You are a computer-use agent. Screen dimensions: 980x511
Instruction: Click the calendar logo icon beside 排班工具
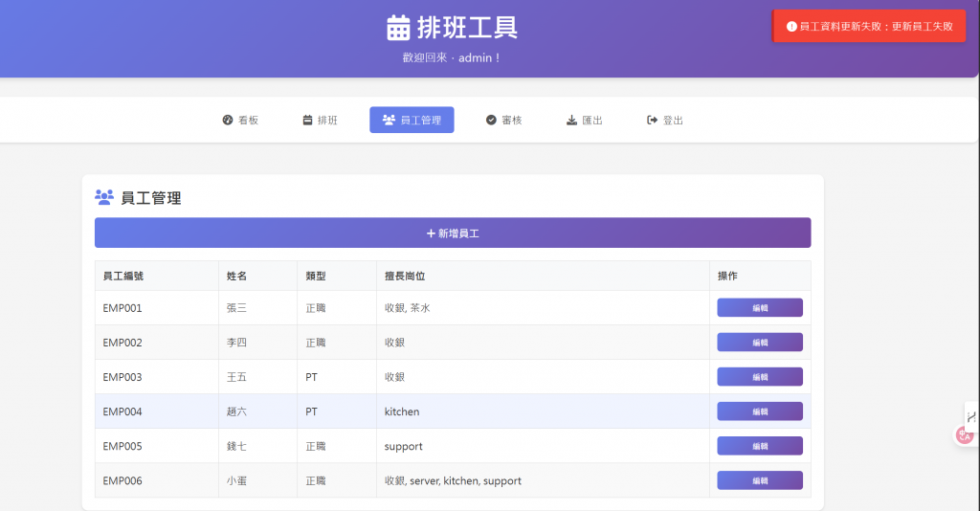pyautogui.click(x=398, y=28)
